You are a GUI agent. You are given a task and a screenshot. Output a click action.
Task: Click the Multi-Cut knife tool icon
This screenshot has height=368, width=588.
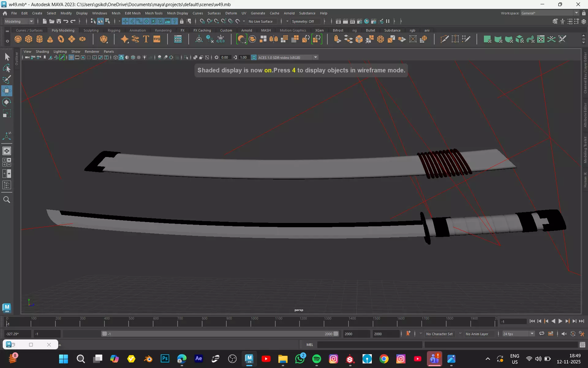pos(444,39)
